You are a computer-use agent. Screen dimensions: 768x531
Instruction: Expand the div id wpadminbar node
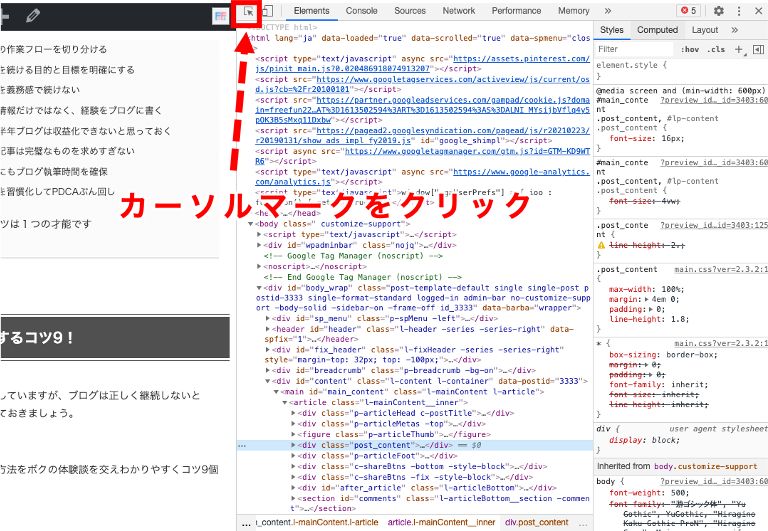pyautogui.click(x=259, y=245)
